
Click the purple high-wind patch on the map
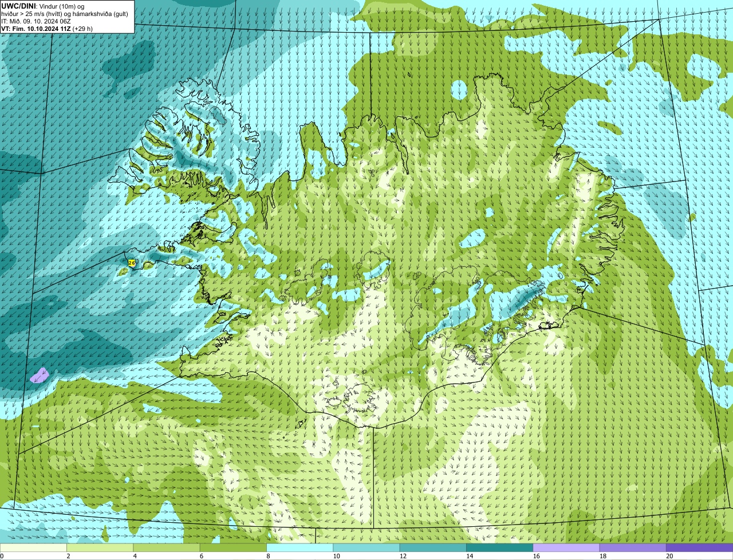[40, 376]
